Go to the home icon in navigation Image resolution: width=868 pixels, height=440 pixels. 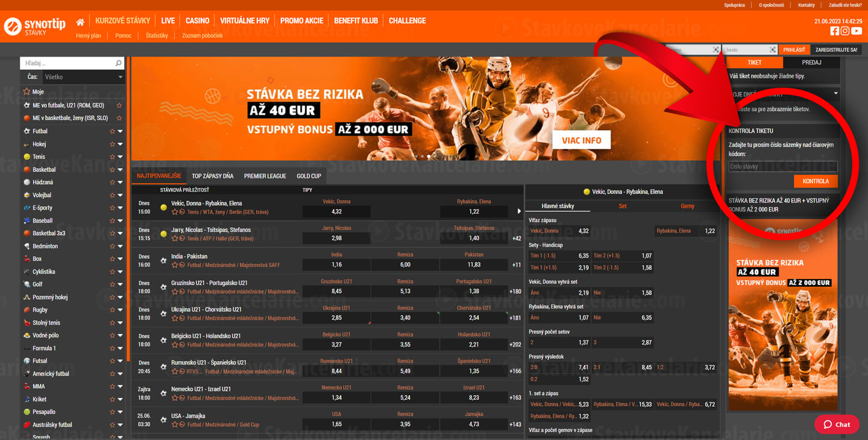point(80,22)
